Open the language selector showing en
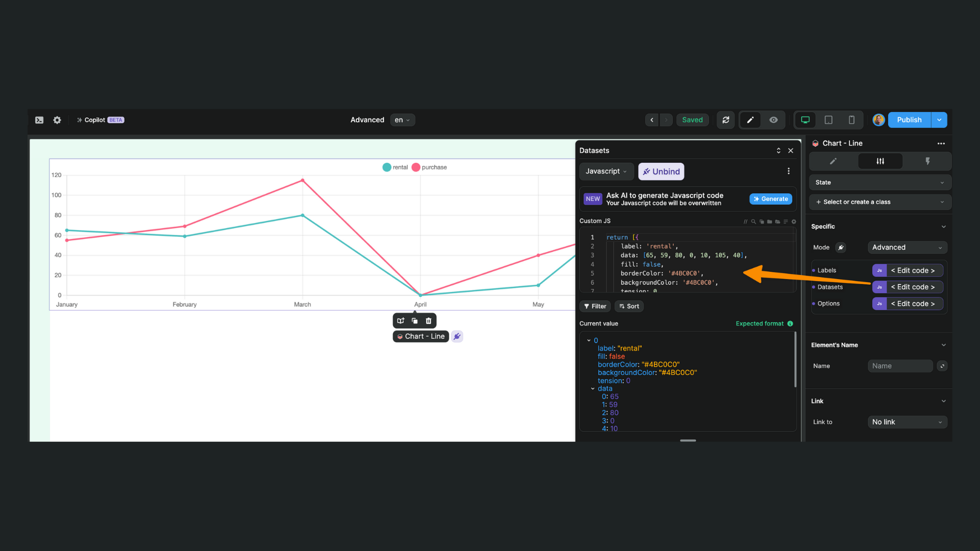Screen dimensions: 980x551 coord(402,120)
